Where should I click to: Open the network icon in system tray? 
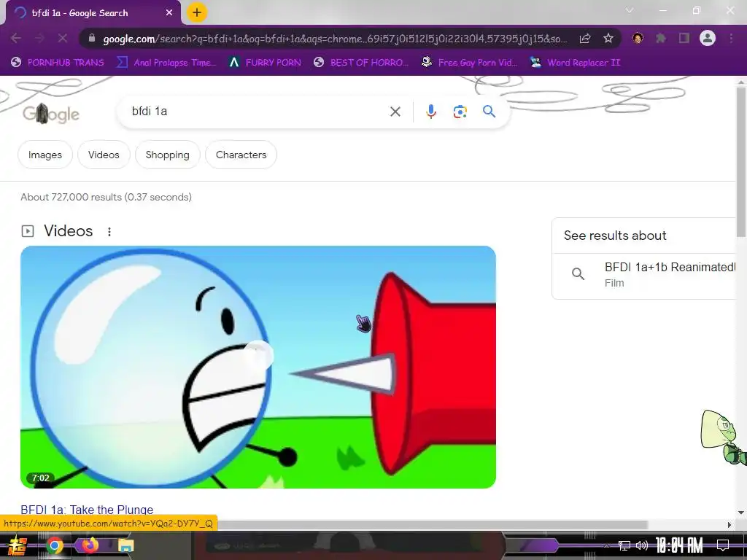click(x=624, y=545)
